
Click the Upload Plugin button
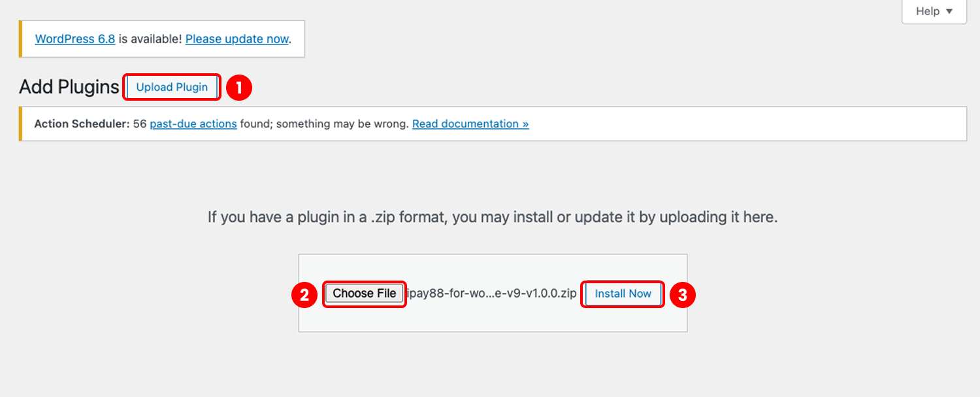pos(172,87)
